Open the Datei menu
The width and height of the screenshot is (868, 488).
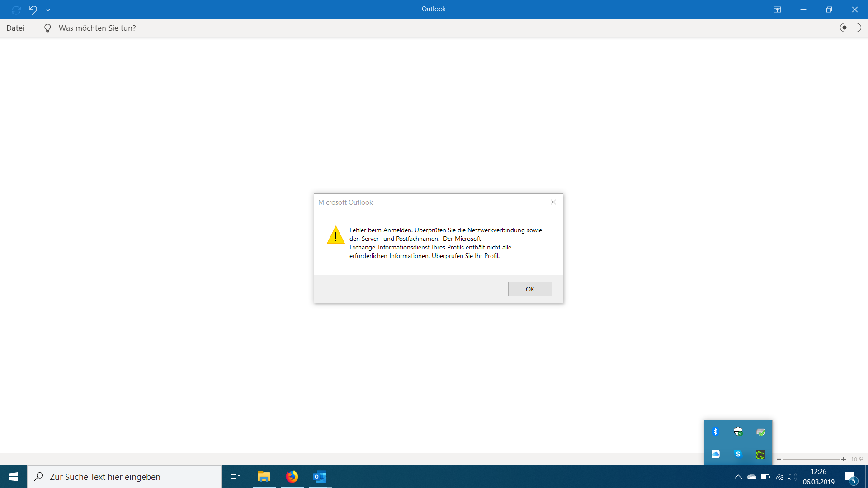(x=15, y=28)
